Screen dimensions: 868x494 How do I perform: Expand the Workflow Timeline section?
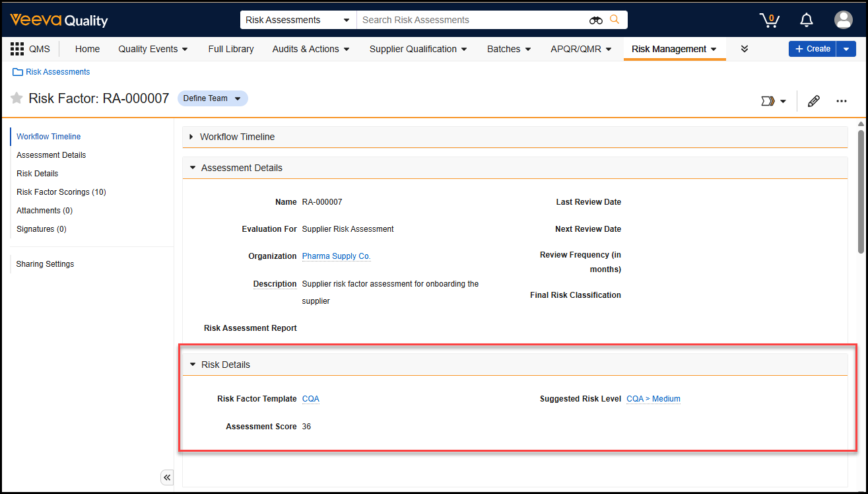(x=191, y=137)
